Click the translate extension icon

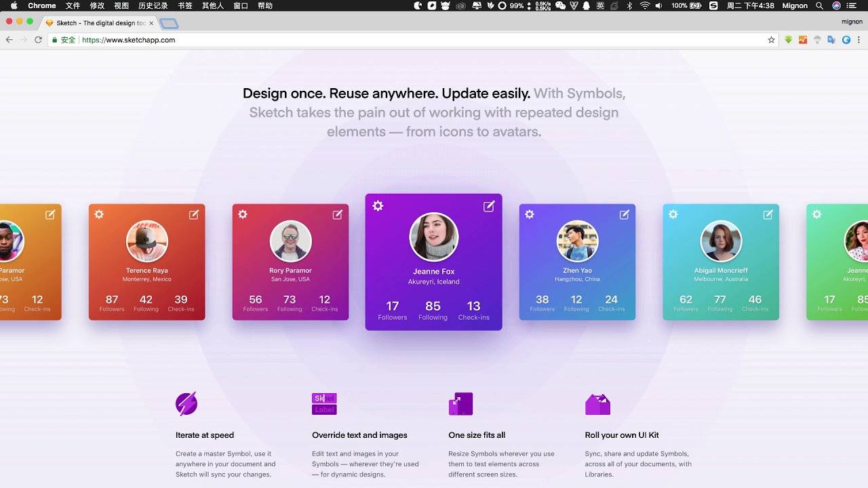click(x=831, y=40)
